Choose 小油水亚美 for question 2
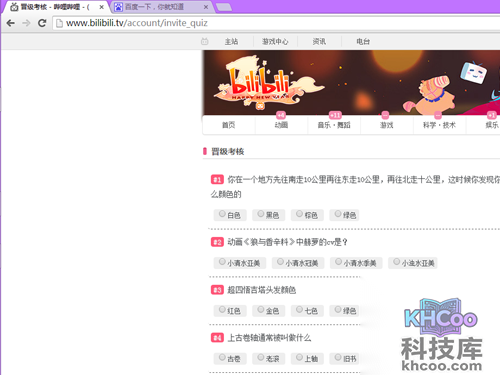 coord(413,263)
